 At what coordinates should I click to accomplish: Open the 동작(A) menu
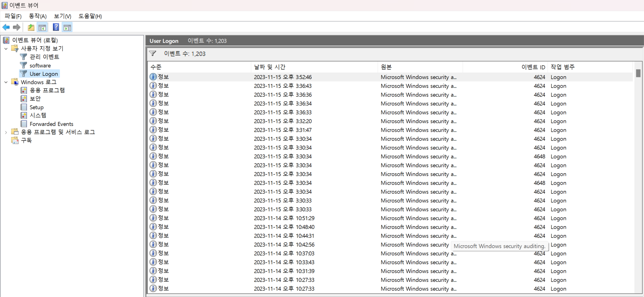(x=37, y=16)
